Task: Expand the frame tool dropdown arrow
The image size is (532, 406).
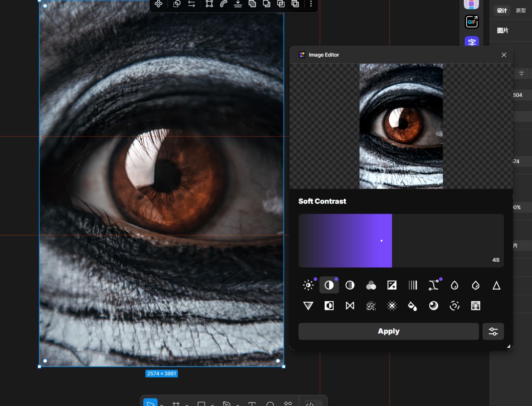Action: 187,404
